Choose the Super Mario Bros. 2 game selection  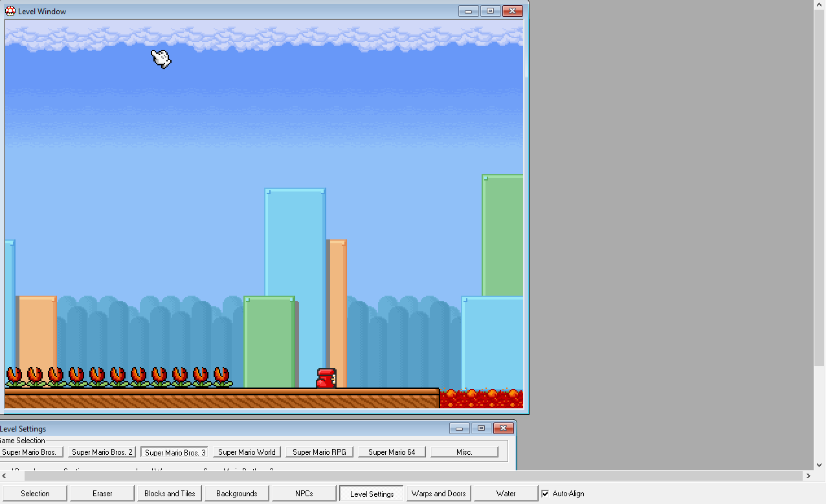click(x=102, y=452)
